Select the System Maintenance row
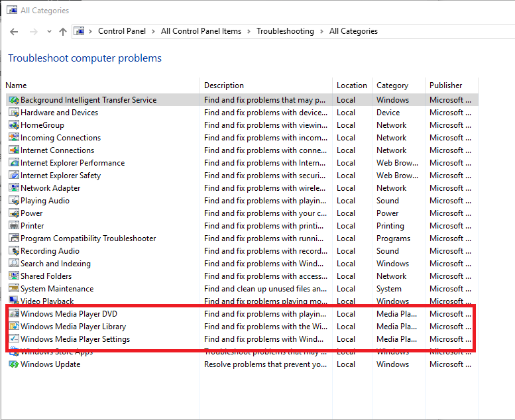515x420 pixels. 57,289
